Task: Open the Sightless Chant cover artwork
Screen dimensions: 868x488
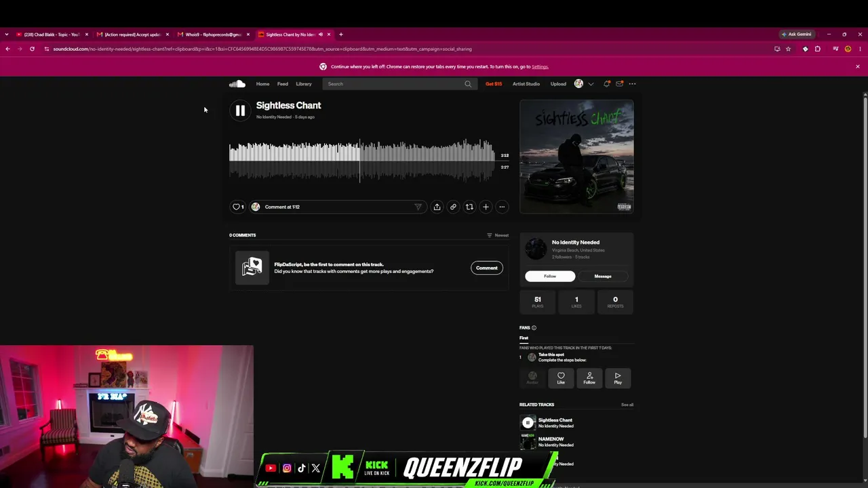Action: pos(576,157)
